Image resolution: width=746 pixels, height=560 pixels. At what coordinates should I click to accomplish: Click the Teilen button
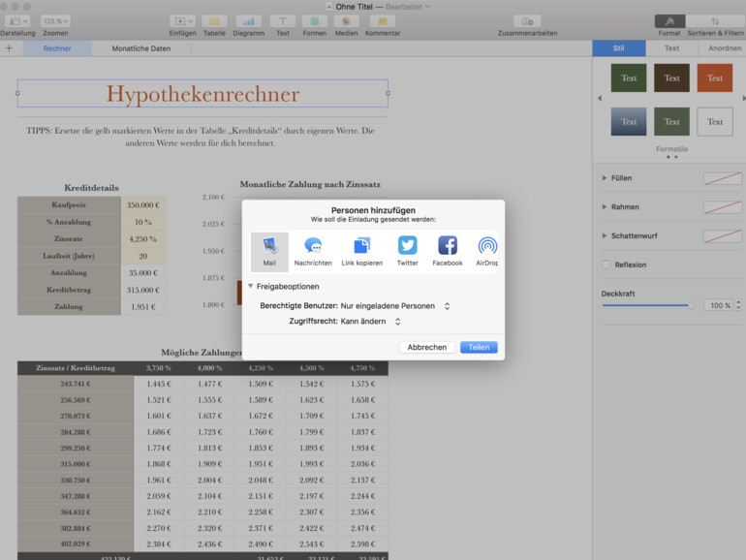tap(479, 347)
